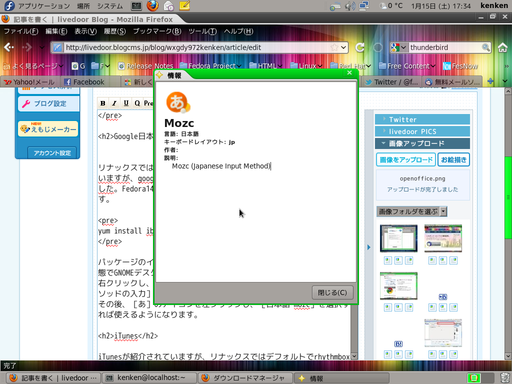
Task: Open the mail launcher icon in top panel
Action: 169,6
